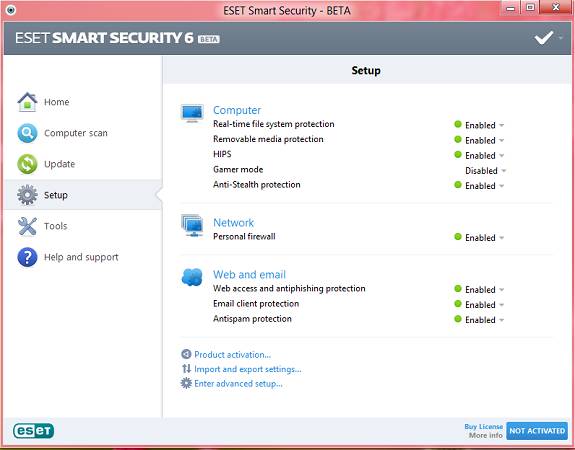Open the Web and email heading link
Screen dimensions: 575x450
(249, 274)
